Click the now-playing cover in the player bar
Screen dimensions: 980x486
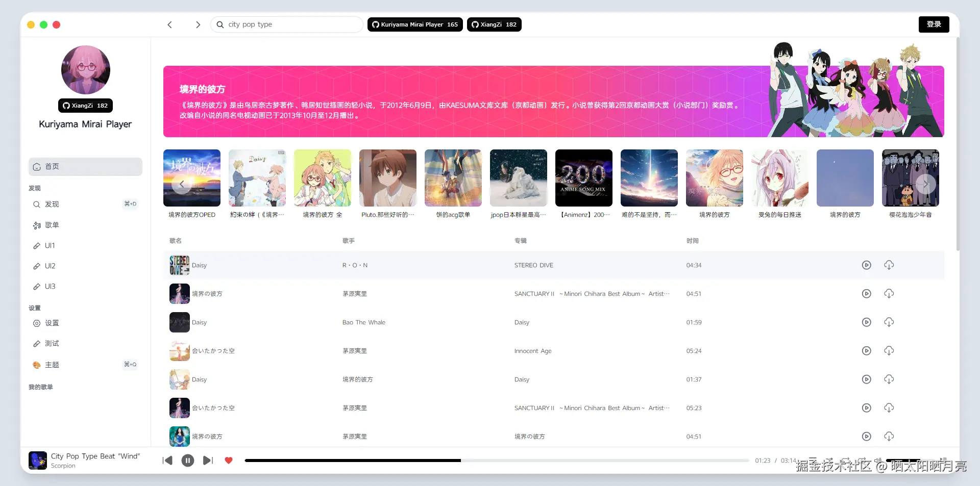click(38, 461)
